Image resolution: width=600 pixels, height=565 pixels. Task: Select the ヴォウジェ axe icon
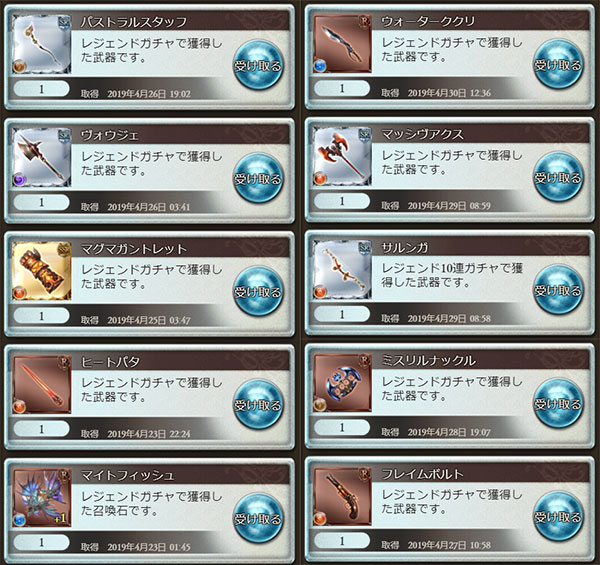pyautogui.click(x=41, y=157)
